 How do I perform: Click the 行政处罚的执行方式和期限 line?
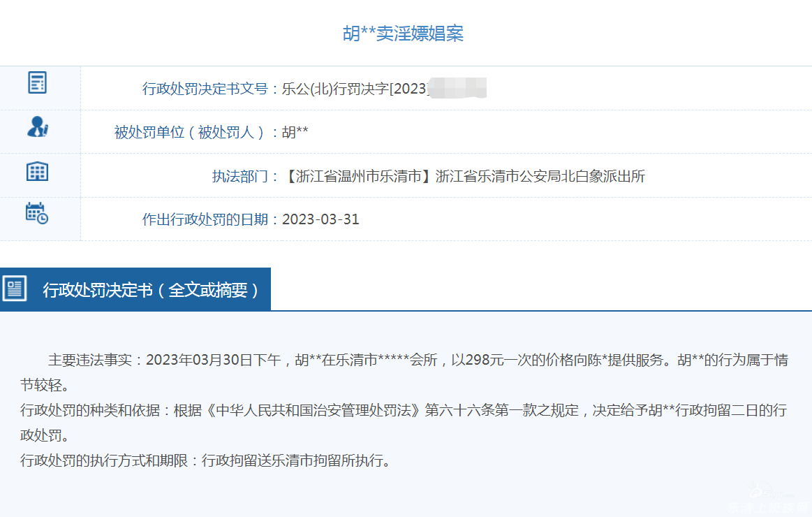click(205, 461)
